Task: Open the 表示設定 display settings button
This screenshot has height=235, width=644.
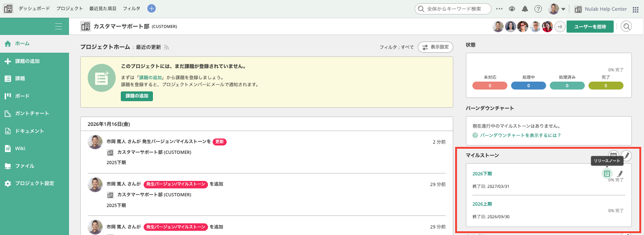Action: pos(435,47)
